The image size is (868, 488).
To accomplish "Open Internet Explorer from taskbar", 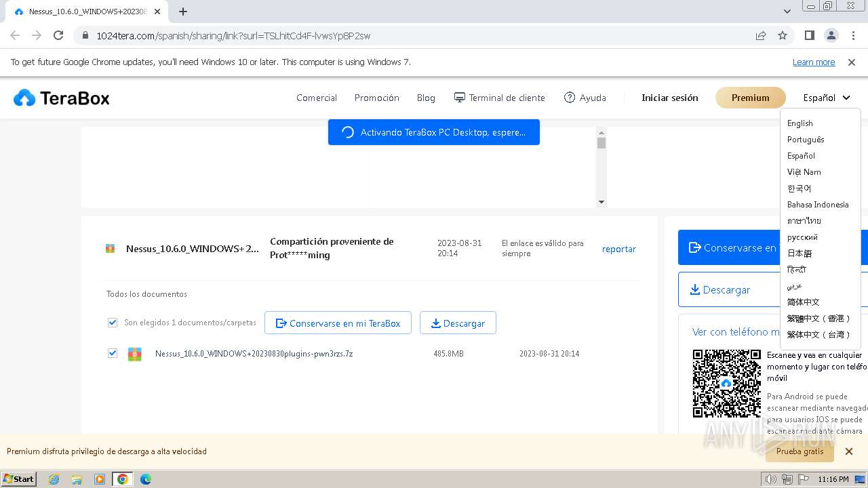I will pyautogui.click(x=54, y=479).
